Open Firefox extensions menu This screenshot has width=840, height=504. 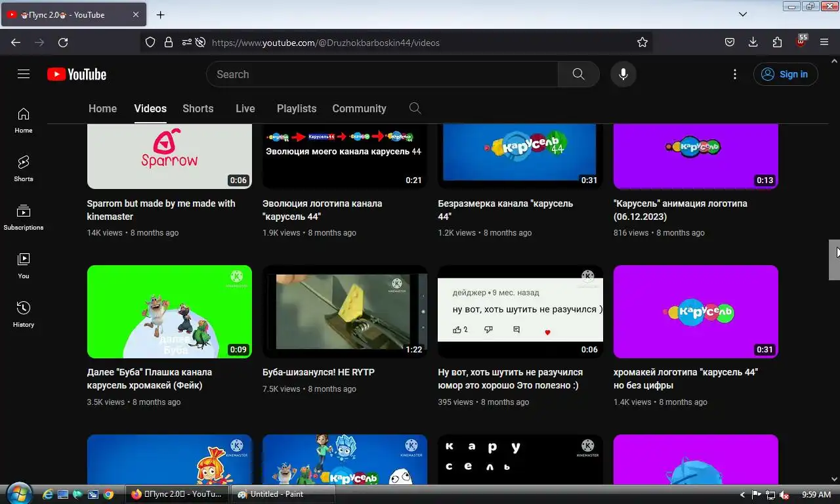777,42
